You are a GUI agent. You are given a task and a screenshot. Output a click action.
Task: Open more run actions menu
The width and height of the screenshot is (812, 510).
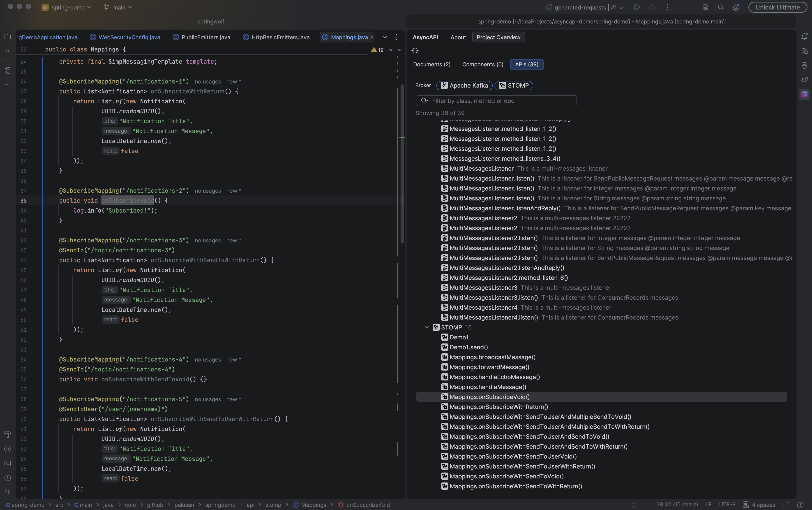pos(667,7)
